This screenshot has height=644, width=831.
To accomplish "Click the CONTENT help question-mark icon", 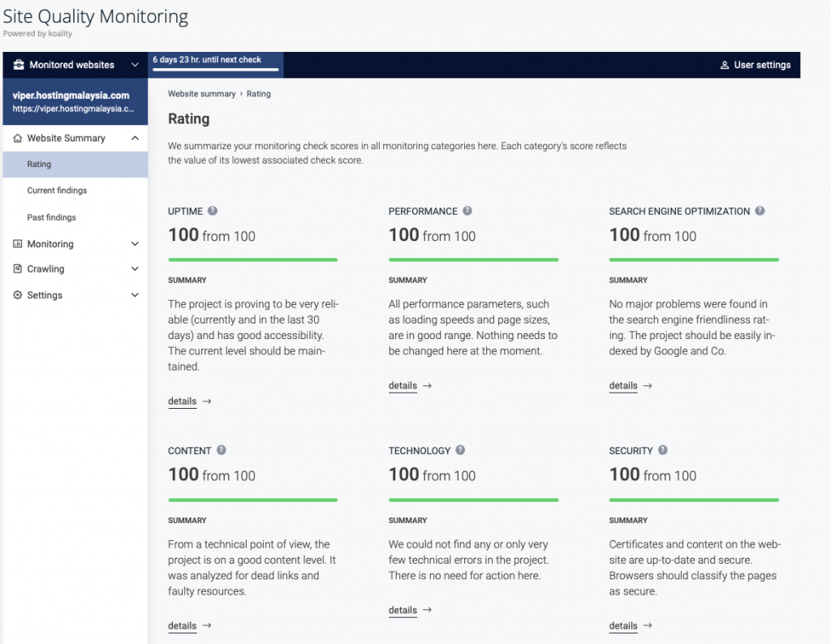I will coord(221,450).
